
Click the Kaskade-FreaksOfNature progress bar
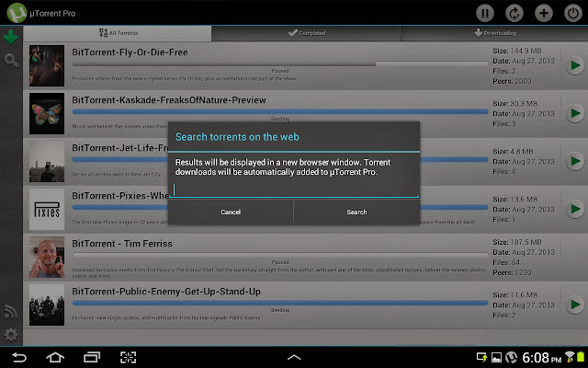(279, 111)
